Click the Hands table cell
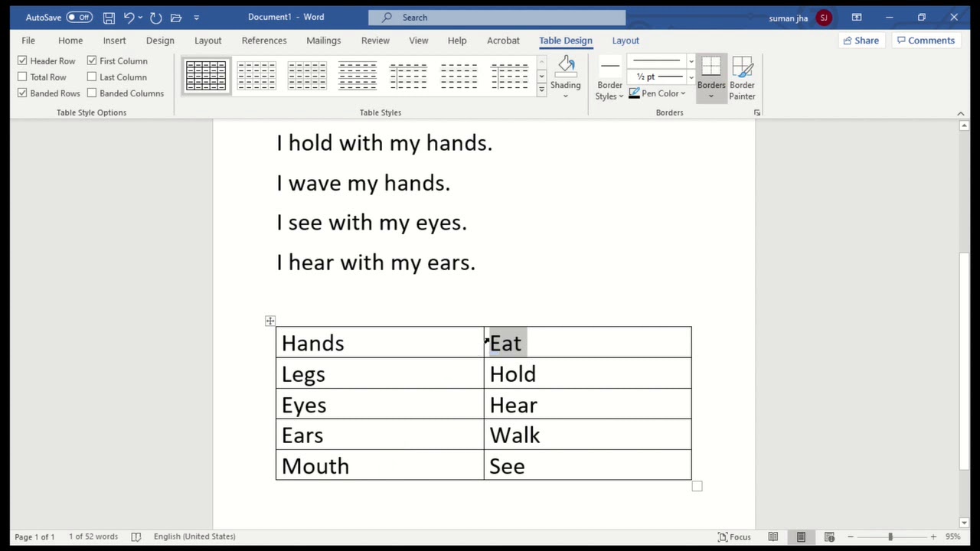The image size is (980, 551). [x=380, y=343]
